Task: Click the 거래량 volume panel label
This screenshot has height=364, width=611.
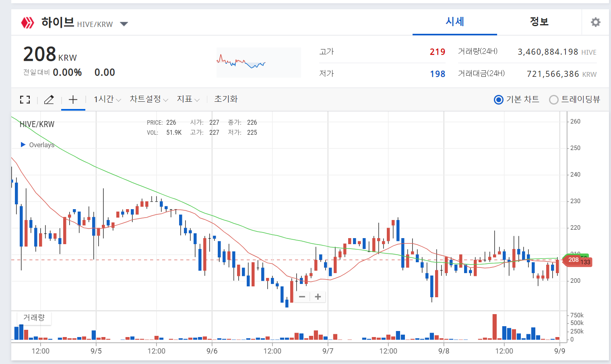Action: [34, 317]
